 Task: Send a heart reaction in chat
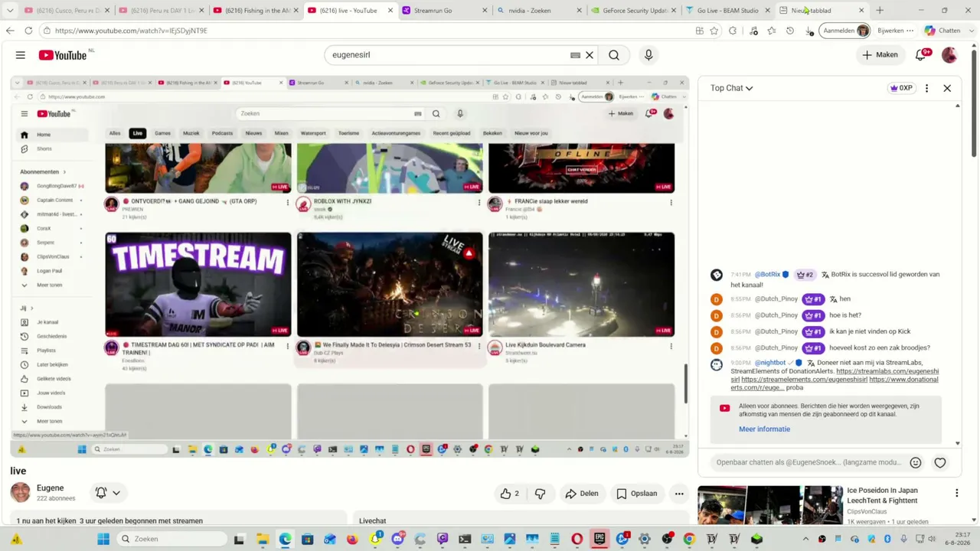pos(940,462)
